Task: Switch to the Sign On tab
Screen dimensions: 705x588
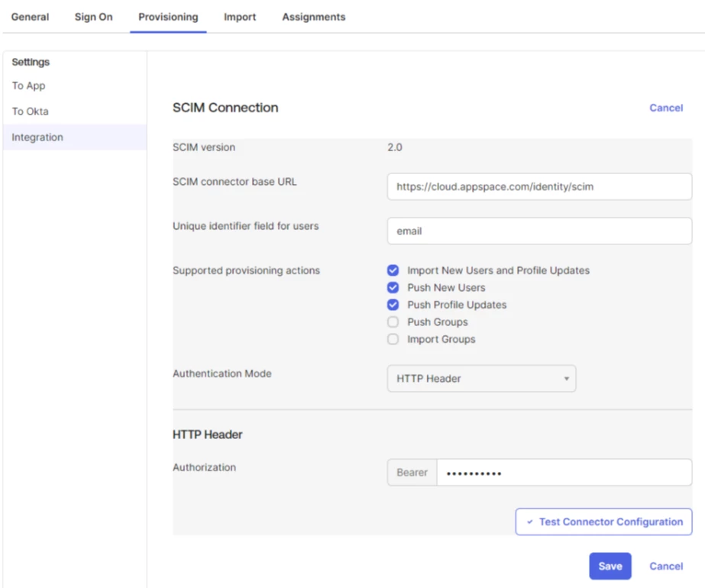Action: click(93, 17)
